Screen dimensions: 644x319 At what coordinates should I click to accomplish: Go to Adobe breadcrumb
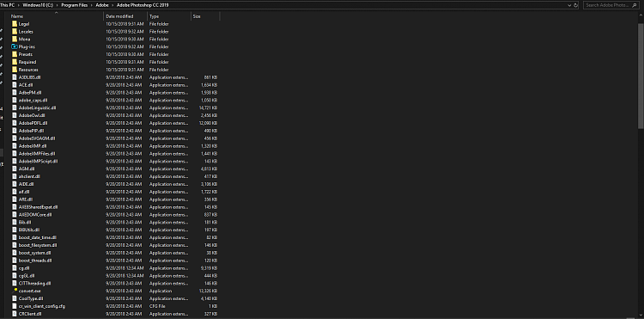(102, 5)
